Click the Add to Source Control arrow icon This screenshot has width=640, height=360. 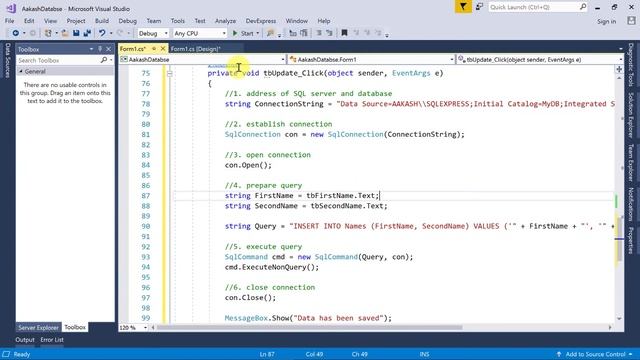[559, 354]
